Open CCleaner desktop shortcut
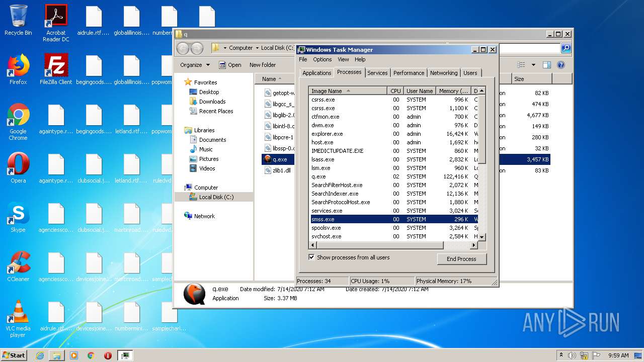This screenshot has height=362, width=644. tap(18, 266)
